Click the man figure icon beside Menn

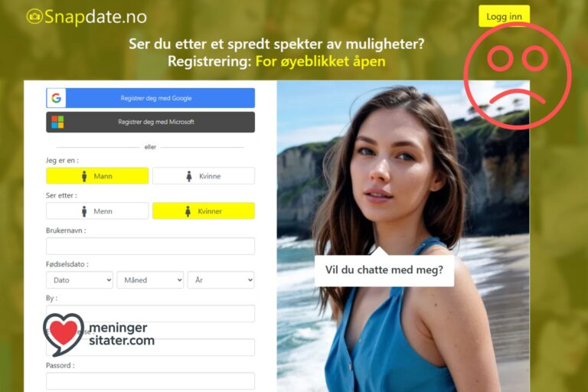[x=84, y=211]
